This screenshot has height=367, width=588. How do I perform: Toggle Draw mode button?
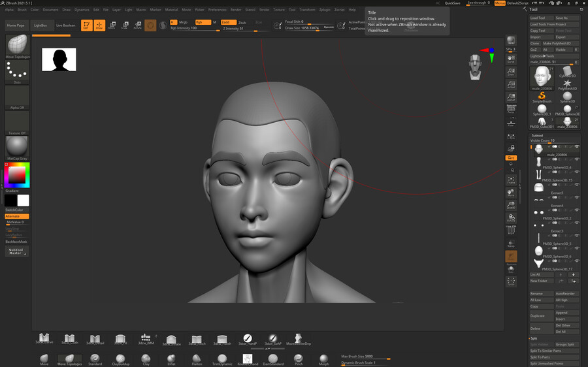(99, 25)
